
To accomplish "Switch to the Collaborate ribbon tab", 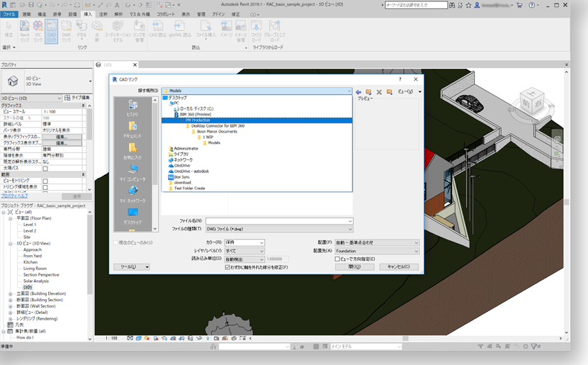I will pyautogui.click(x=166, y=14).
